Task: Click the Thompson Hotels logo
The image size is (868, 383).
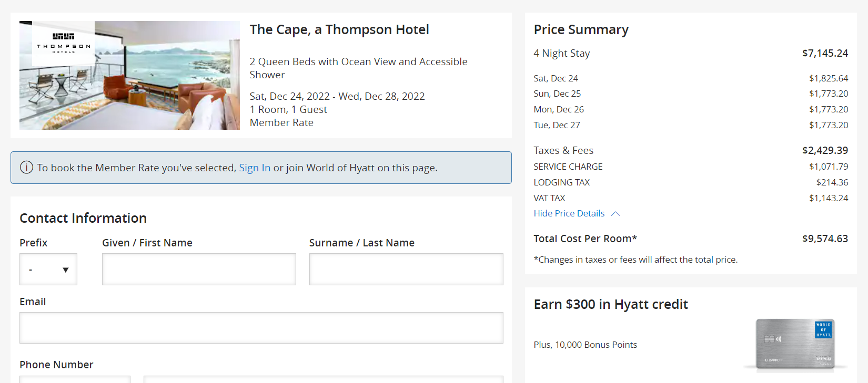Action: tap(64, 44)
